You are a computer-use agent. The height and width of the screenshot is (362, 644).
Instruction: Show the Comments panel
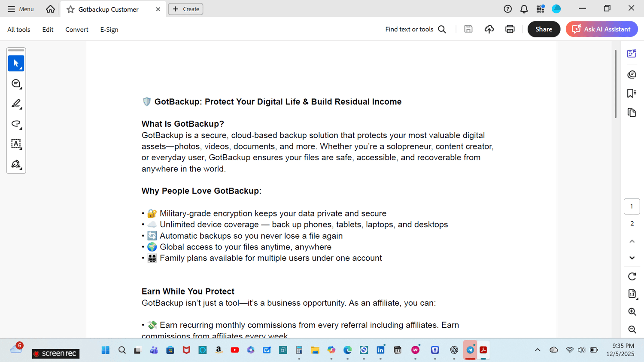coord(632,74)
